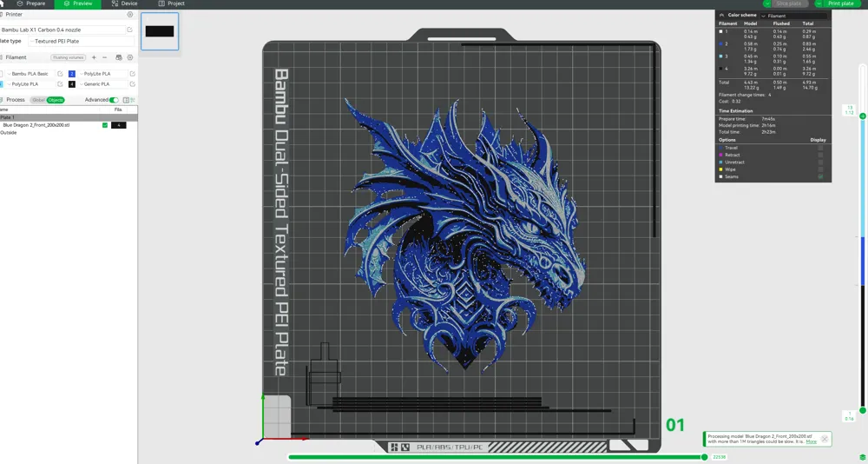
Task: Open Print plate dropdown arrow
Action: click(819, 3)
